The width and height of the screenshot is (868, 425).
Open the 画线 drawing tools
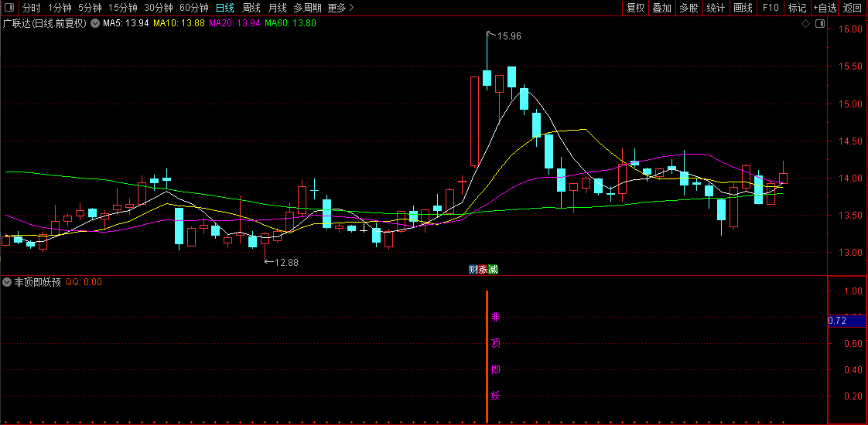[x=743, y=8]
